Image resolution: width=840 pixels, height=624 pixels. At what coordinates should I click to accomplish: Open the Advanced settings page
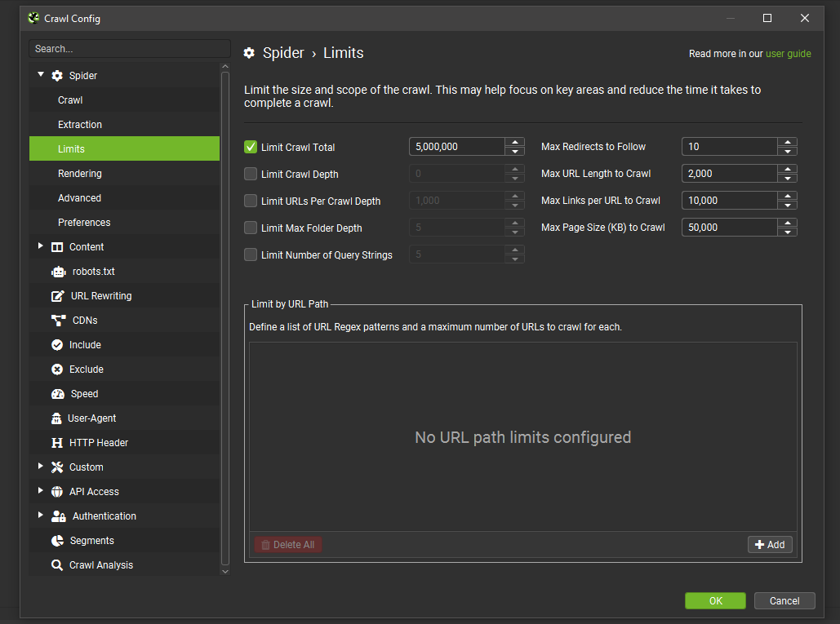tap(124, 198)
